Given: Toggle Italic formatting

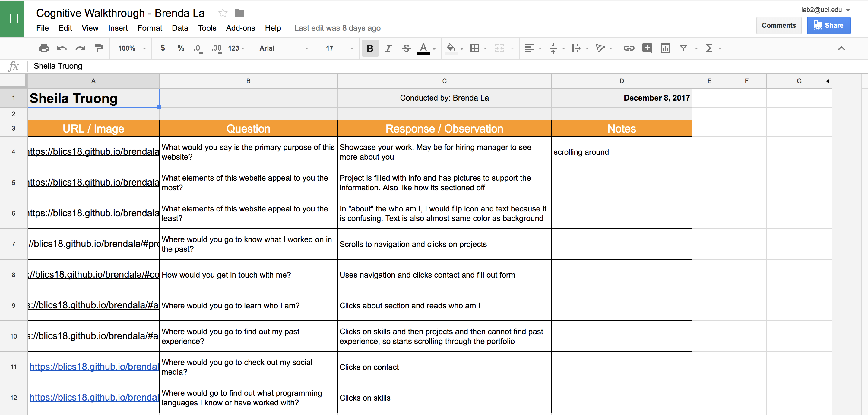Looking at the screenshot, I should point(388,48).
